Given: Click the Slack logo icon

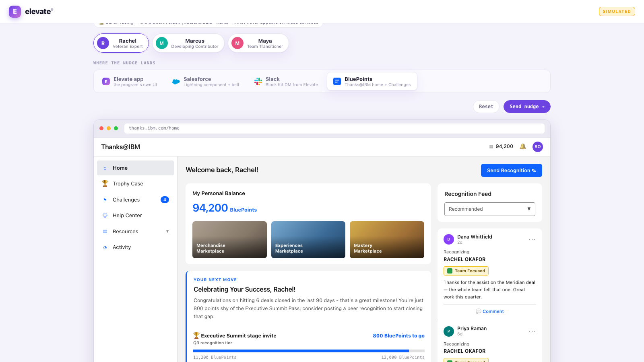Looking at the screenshot, I should (x=258, y=82).
